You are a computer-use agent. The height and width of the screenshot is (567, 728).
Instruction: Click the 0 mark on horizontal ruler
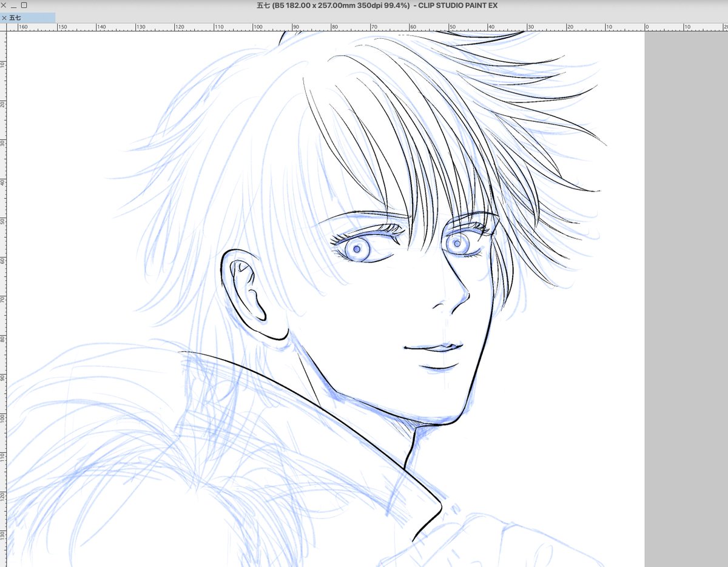(x=647, y=27)
